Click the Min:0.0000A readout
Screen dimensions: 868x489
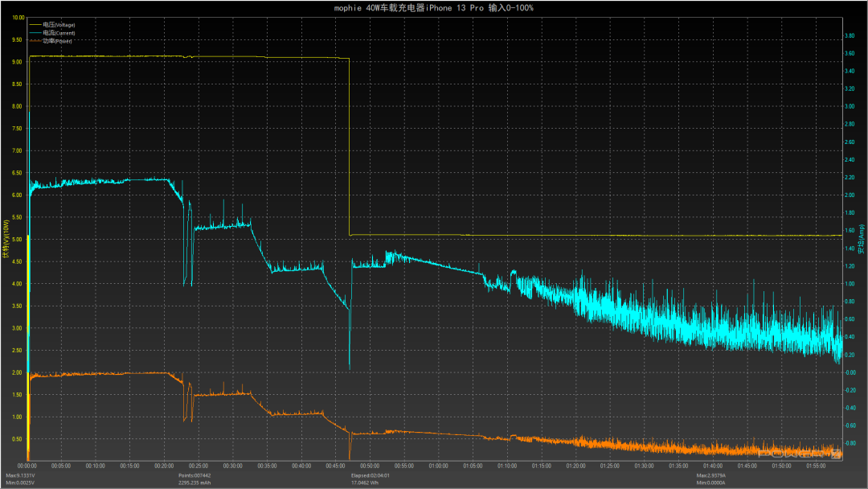pyautogui.click(x=710, y=483)
